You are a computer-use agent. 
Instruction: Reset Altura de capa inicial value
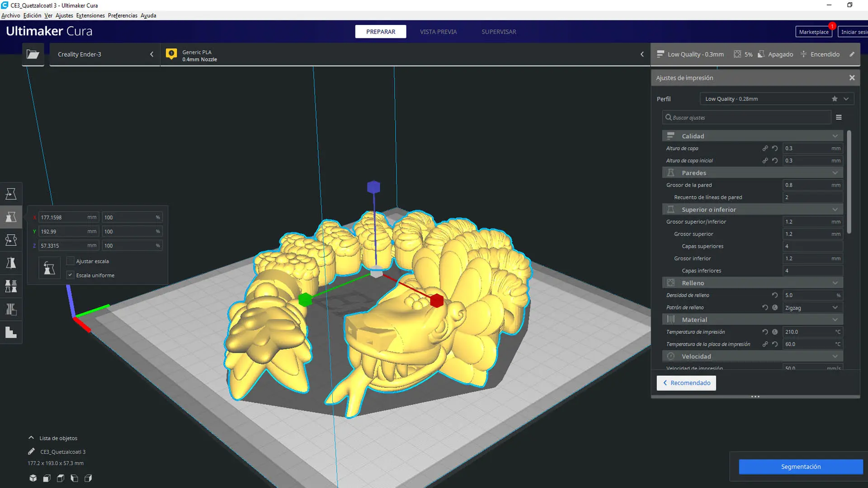(x=775, y=160)
